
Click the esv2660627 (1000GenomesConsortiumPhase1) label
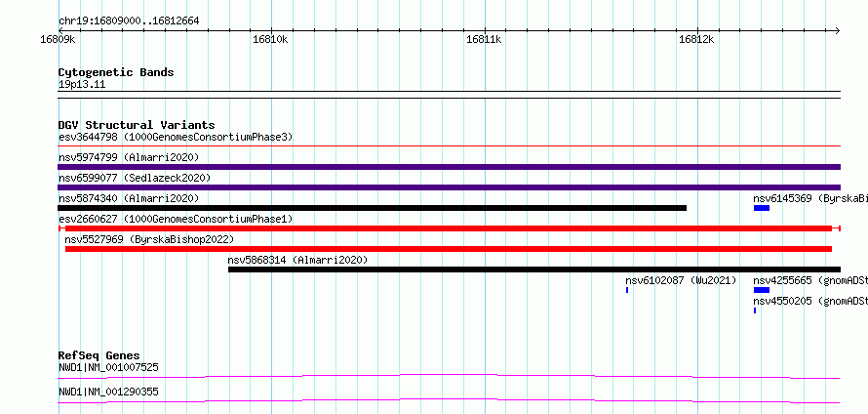[176, 219]
